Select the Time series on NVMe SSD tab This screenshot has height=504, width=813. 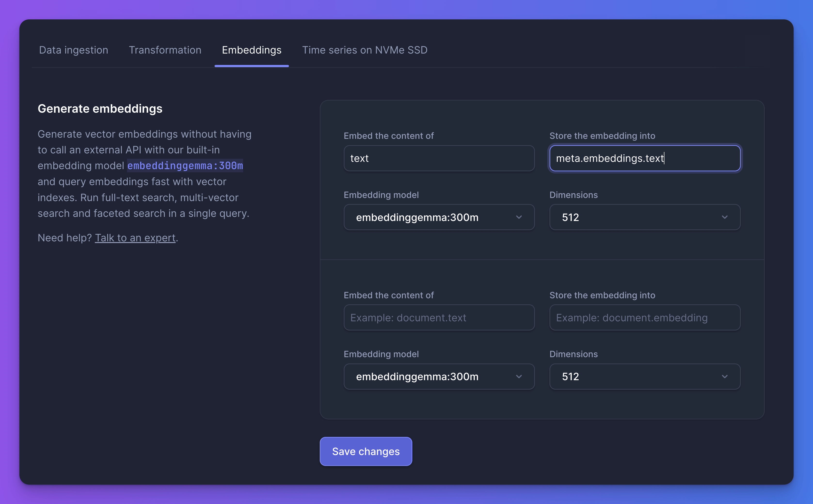pyautogui.click(x=365, y=50)
